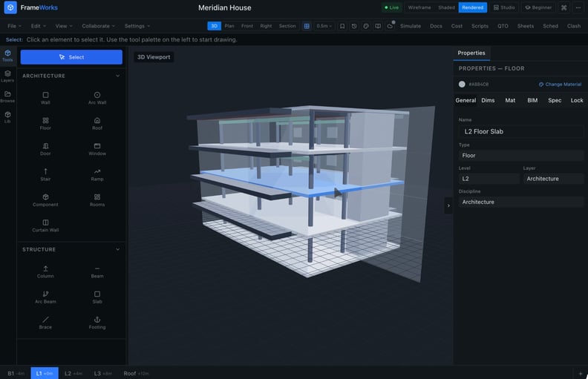Switch render mode to Rendered
The image size is (588, 379).
472,7
